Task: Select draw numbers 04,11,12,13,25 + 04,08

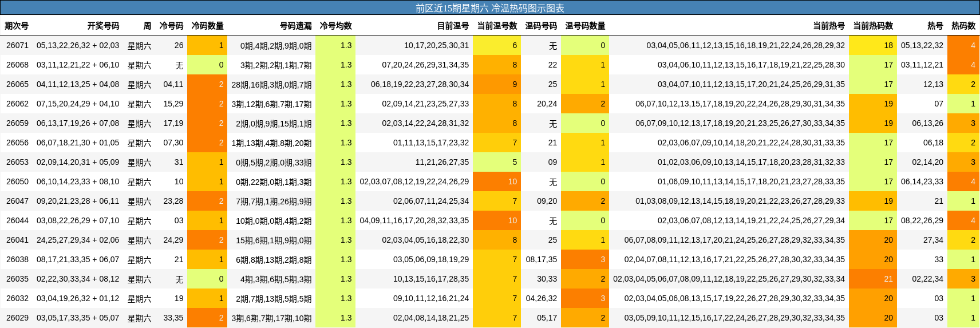Action: pos(78,84)
